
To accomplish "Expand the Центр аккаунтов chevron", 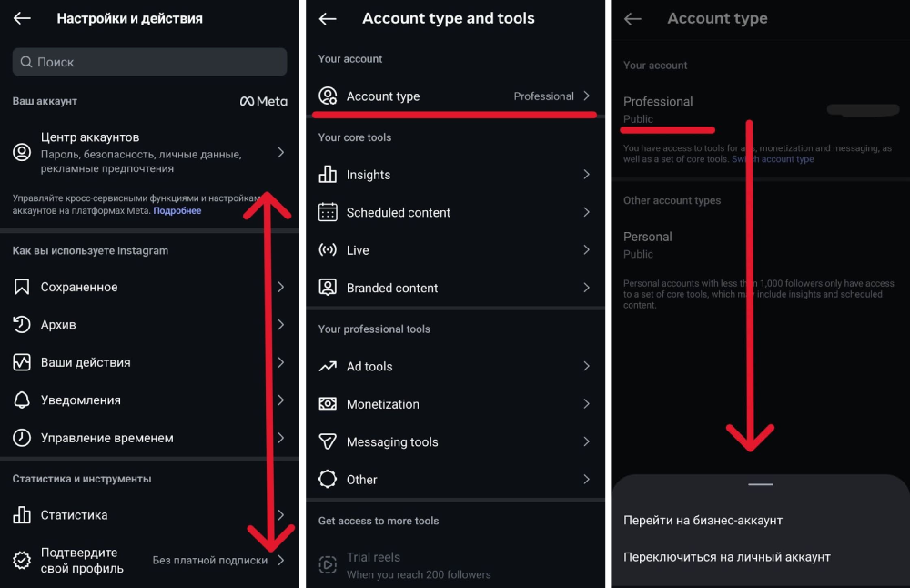I will (x=280, y=153).
